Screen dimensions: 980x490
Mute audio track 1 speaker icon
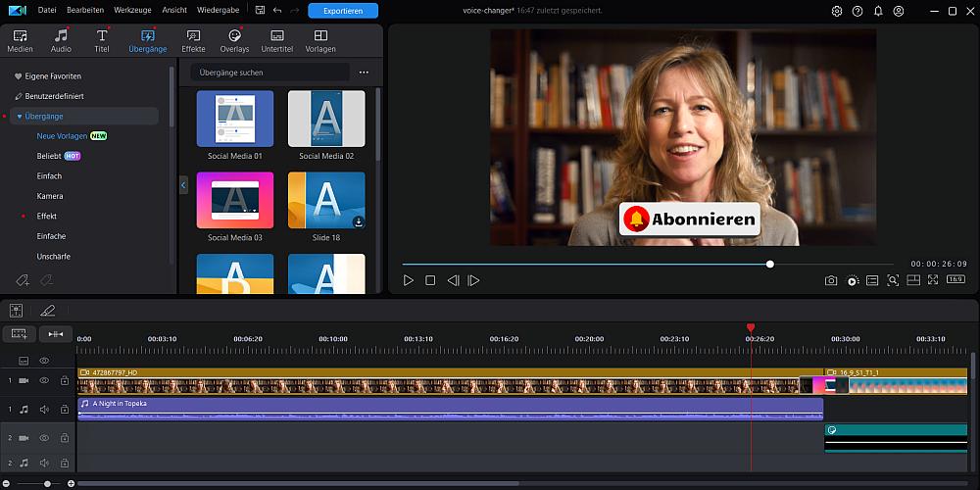pos(44,409)
